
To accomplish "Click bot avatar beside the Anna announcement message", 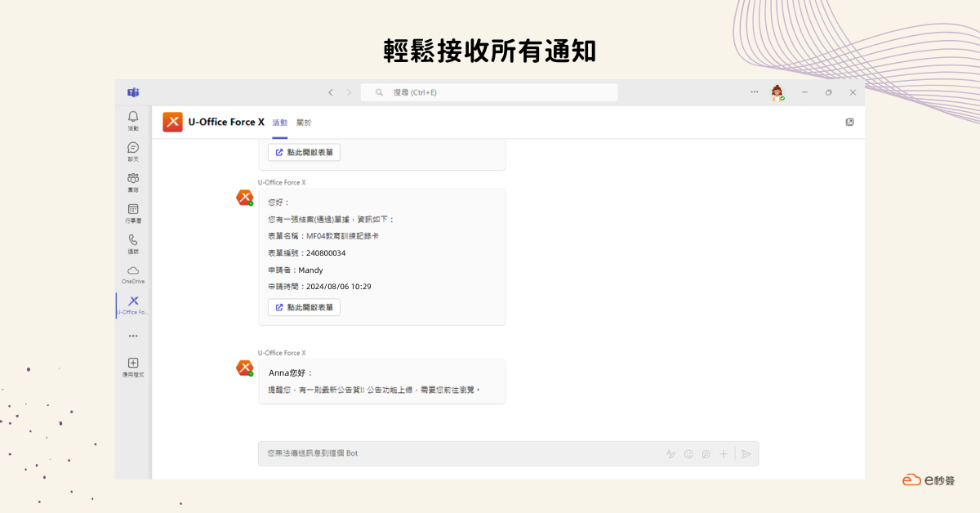I will tap(244, 368).
